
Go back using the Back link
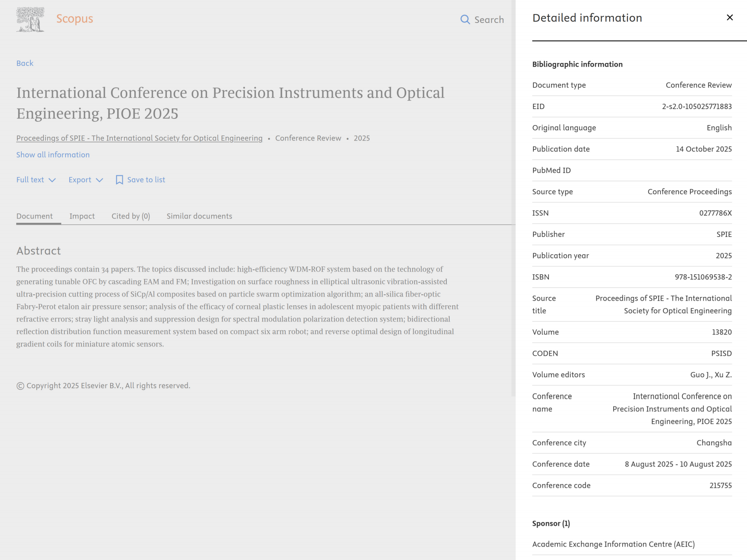coord(25,63)
